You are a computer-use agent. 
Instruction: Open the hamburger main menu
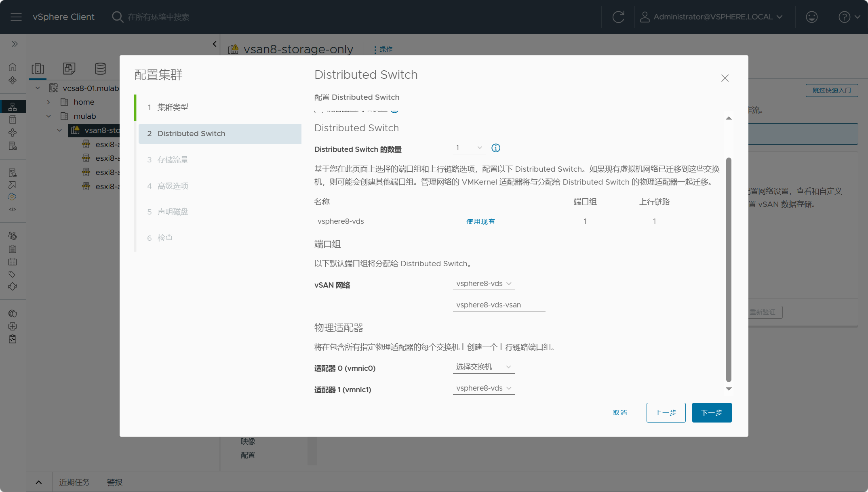click(16, 17)
